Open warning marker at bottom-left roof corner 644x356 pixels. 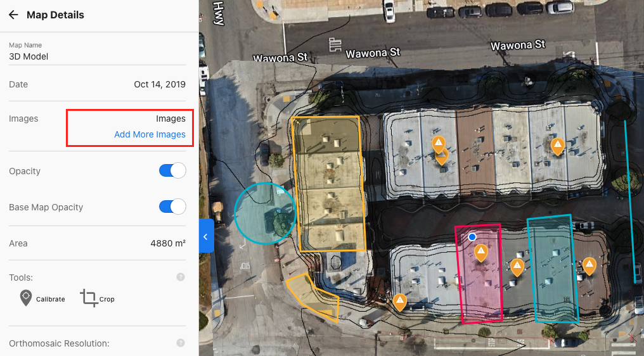[400, 303]
